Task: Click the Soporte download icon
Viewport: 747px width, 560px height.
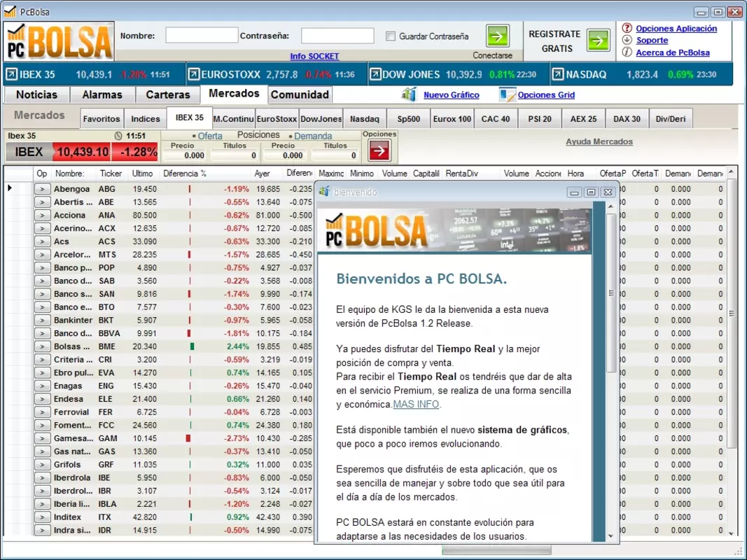Action: 627,40
